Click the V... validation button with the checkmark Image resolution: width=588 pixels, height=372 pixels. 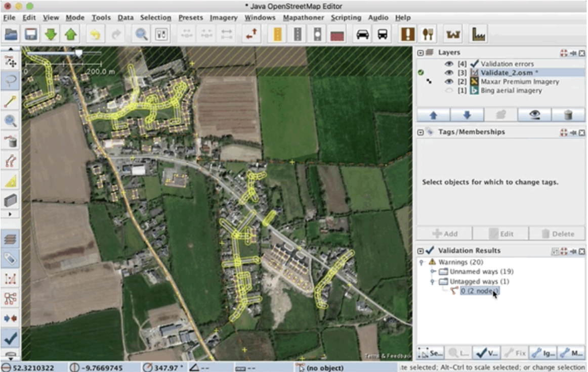tap(487, 353)
